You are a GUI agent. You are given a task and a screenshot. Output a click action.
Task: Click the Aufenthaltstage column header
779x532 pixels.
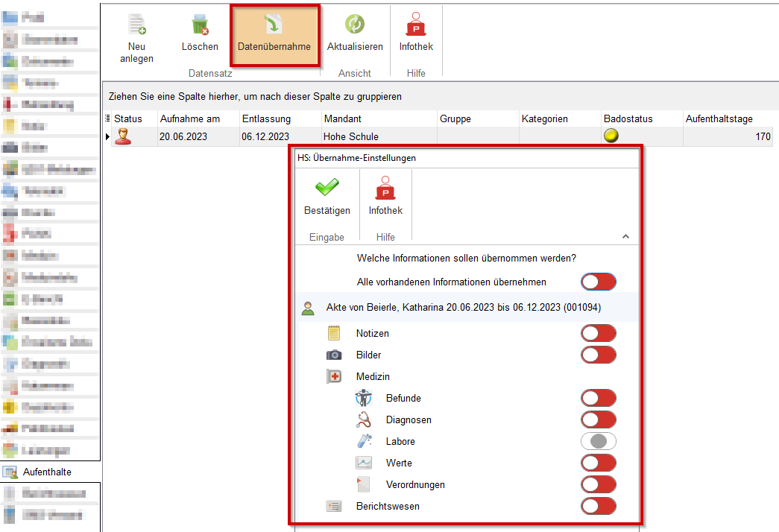719,119
